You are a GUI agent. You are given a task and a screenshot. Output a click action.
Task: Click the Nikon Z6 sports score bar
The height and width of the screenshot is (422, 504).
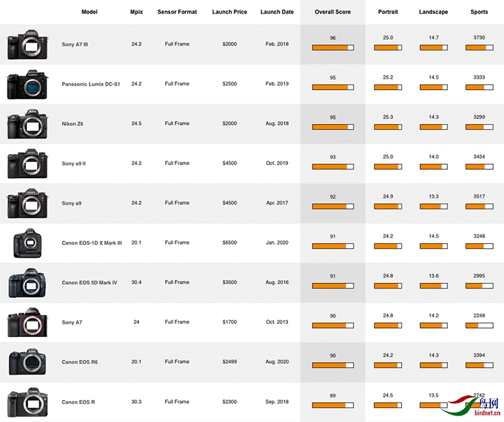479,127
